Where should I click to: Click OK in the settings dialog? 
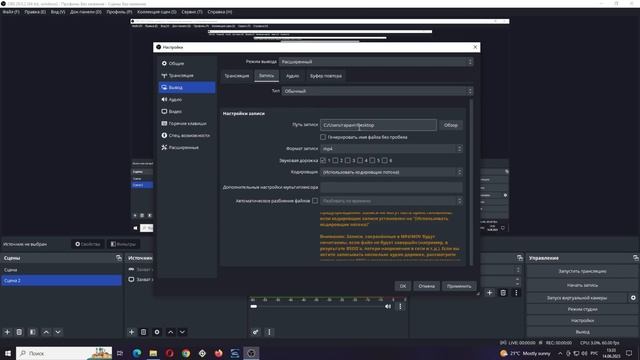point(403,286)
